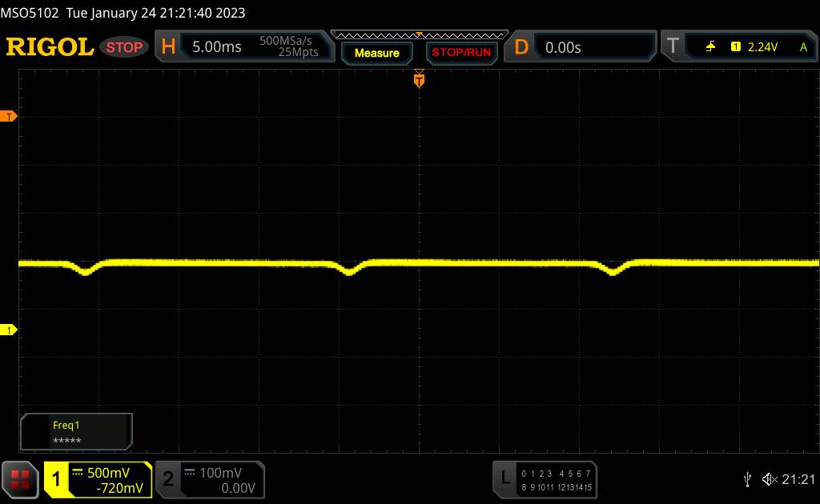Click channel 1 offset -720mV
Image resolution: width=820 pixels, height=504 pixels.
coord(119,488)
